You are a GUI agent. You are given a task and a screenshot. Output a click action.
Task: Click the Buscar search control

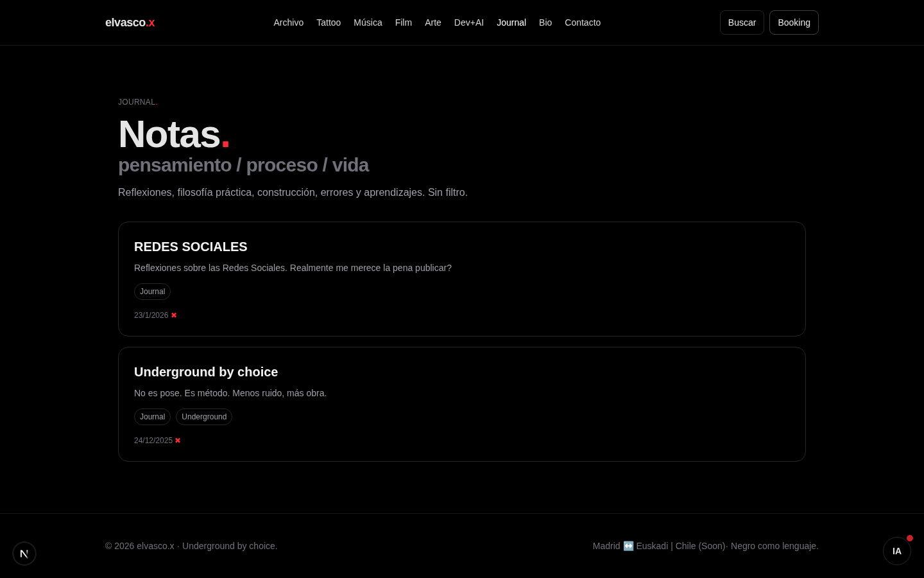coord(742,22)
